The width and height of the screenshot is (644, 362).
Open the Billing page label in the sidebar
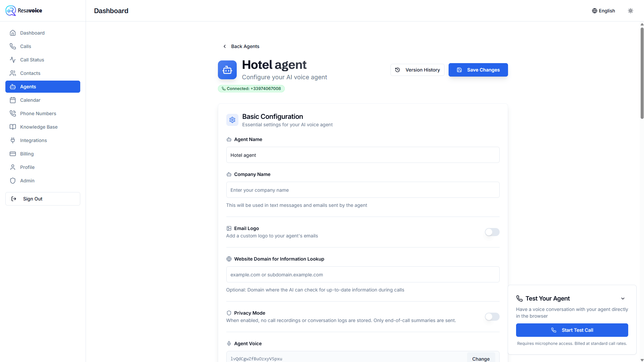point(27,154)
